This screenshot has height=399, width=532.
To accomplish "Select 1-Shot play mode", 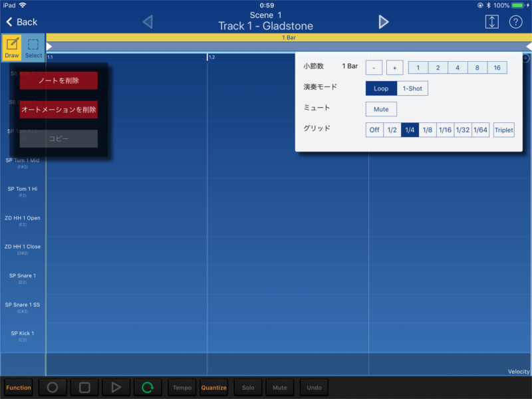I will coord(412,88).
